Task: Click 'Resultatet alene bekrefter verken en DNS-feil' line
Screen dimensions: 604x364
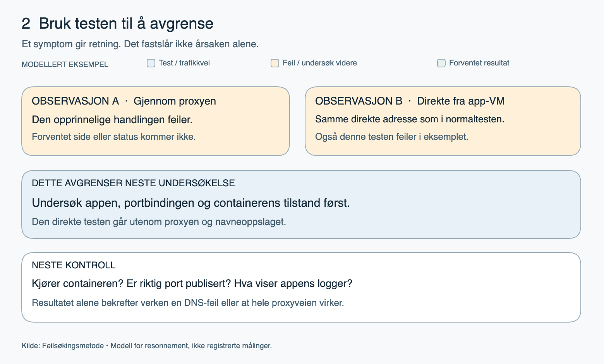Action: tap(125, 303)
